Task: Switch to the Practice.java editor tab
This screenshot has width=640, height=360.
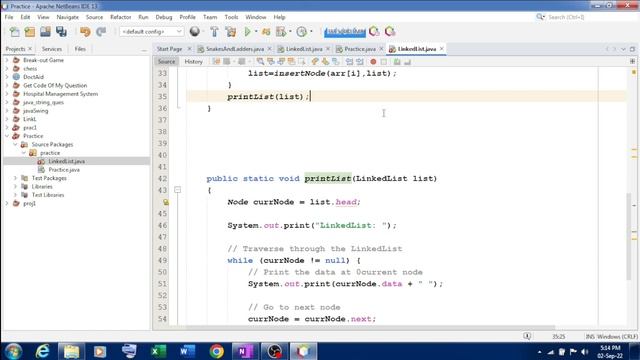Action: click(360, 49)
